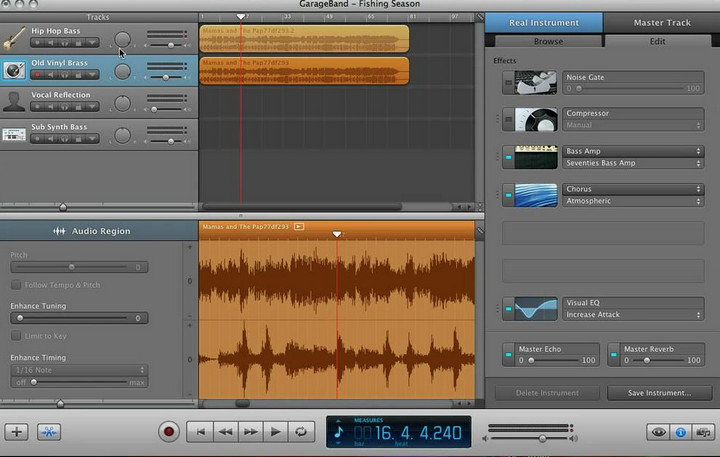720x457 pixels.
Task: Open the Atmospheric chorus preset dropdown
Action: [x=632, y=201]
